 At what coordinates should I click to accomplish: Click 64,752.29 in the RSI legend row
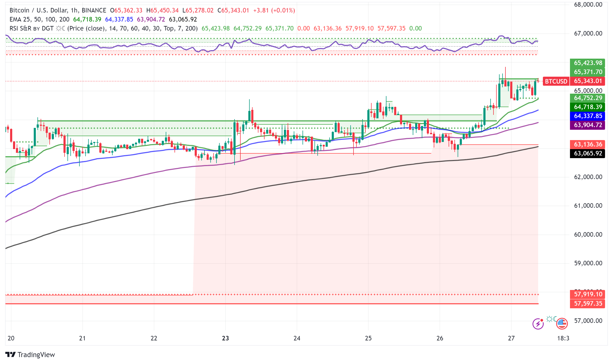pyautogui.click(x=248, y=28)
